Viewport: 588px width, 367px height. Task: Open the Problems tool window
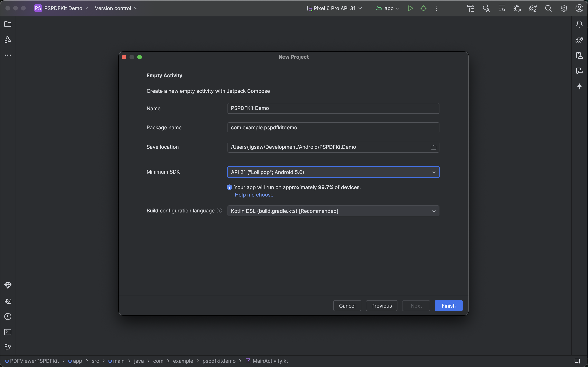[x=8, y=317]
